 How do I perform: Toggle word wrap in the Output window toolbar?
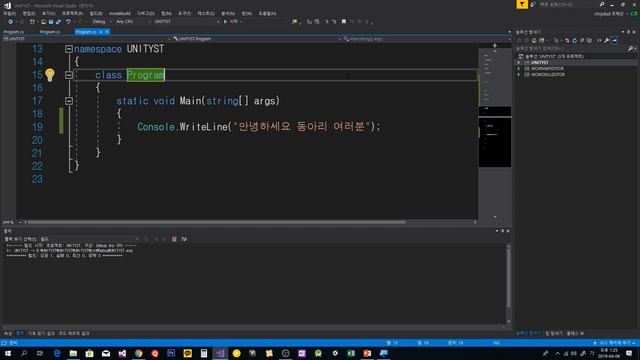tap(184, 239)
